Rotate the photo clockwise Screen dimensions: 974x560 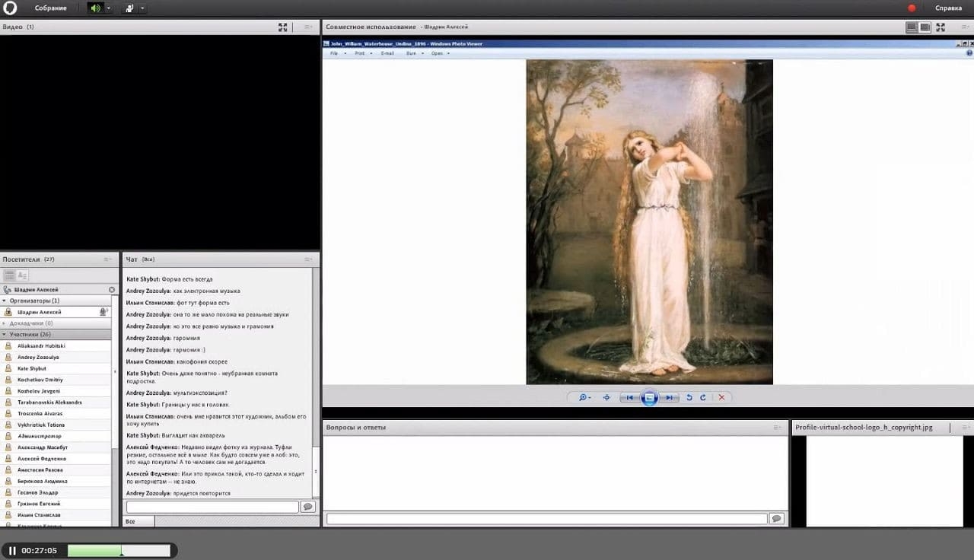click(x=702, y=397)
